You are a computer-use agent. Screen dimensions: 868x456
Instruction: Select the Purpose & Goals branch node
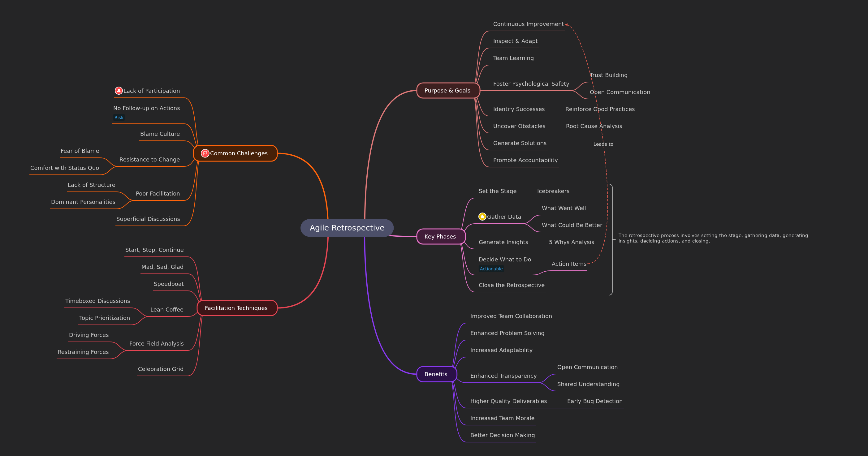coord(447,91)
